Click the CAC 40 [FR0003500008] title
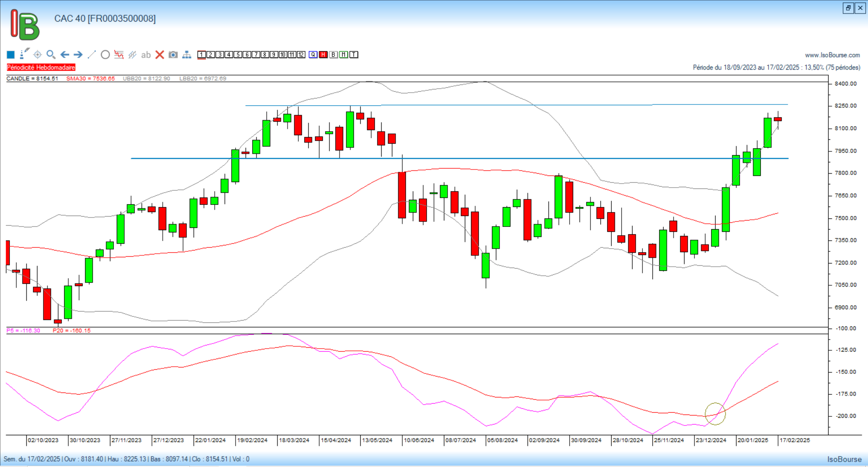This screenshot has height=467, width=868. 105,19
